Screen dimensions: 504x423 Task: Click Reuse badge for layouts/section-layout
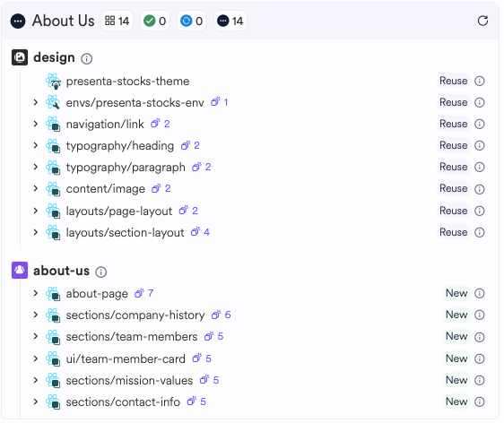point(453,232)
